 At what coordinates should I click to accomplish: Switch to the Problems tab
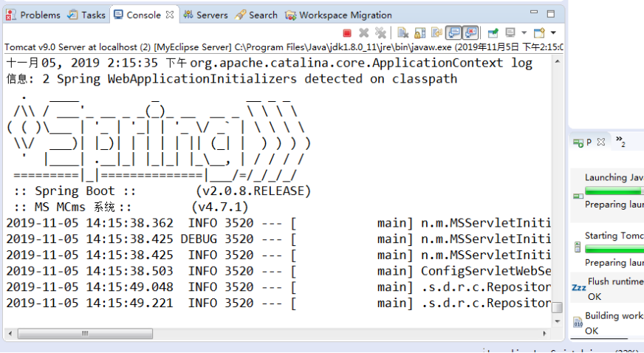pos(33,16)
